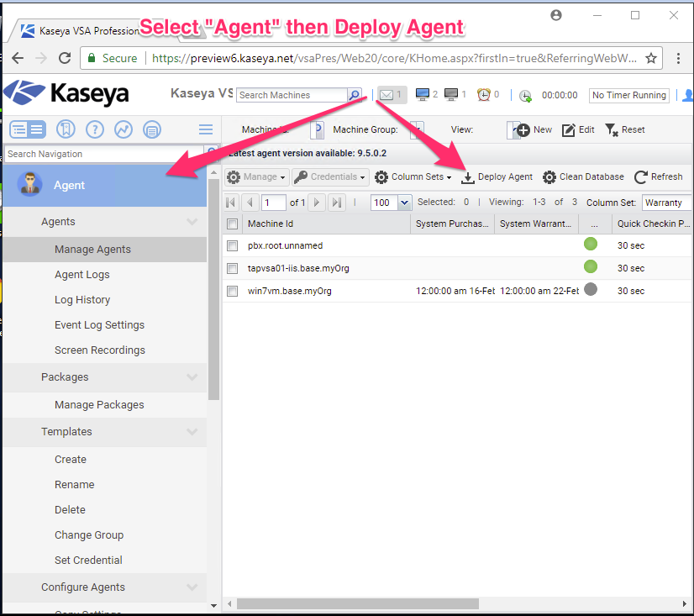Click the Deploy Agent download icon
This screenshot has height=616, width=694.
coord(467,177)
